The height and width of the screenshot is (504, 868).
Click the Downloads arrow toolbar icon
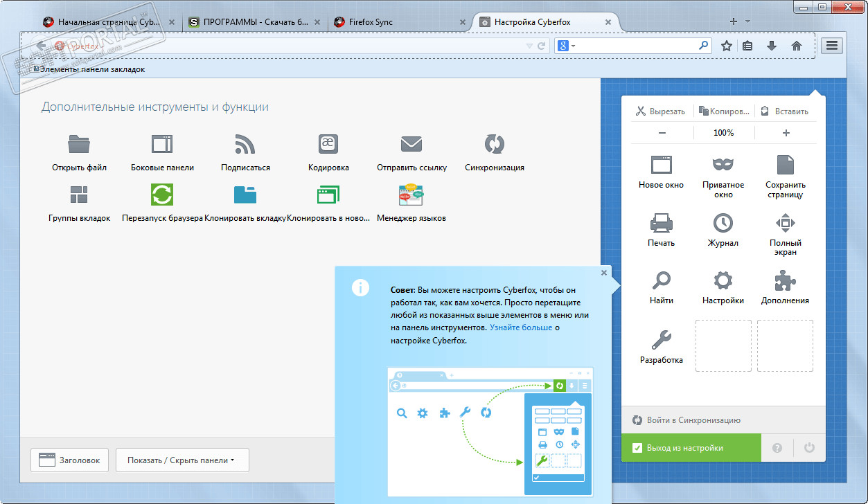coord(772,46)
